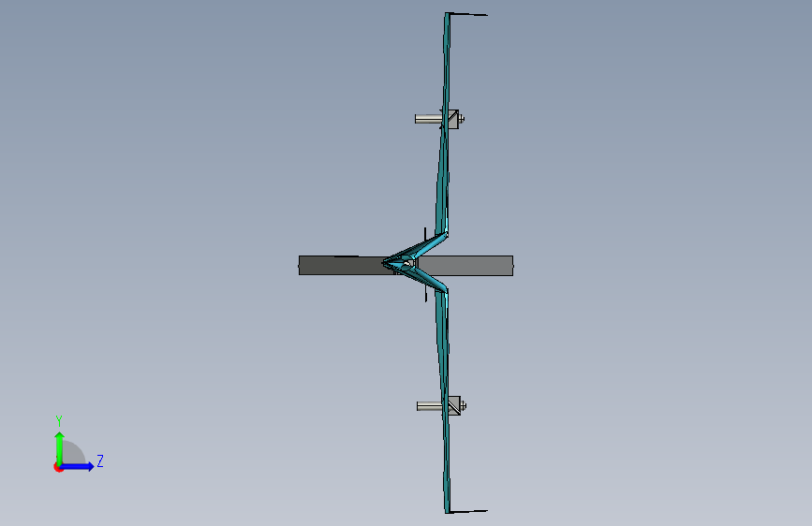This screenshot has height=526, width=812.
Task: Click the blue Z axis arrow of triad
Action: point(78,466)
